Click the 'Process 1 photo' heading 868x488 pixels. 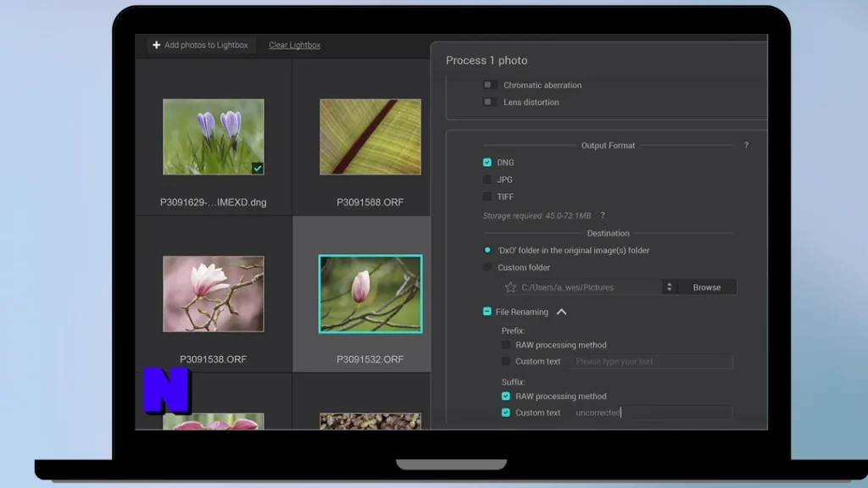pos(487,60)
